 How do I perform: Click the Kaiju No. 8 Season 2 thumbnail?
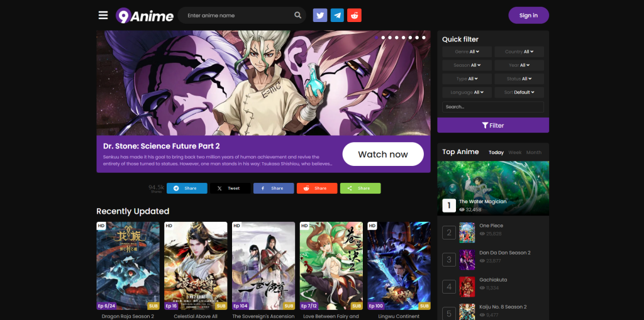467,312
